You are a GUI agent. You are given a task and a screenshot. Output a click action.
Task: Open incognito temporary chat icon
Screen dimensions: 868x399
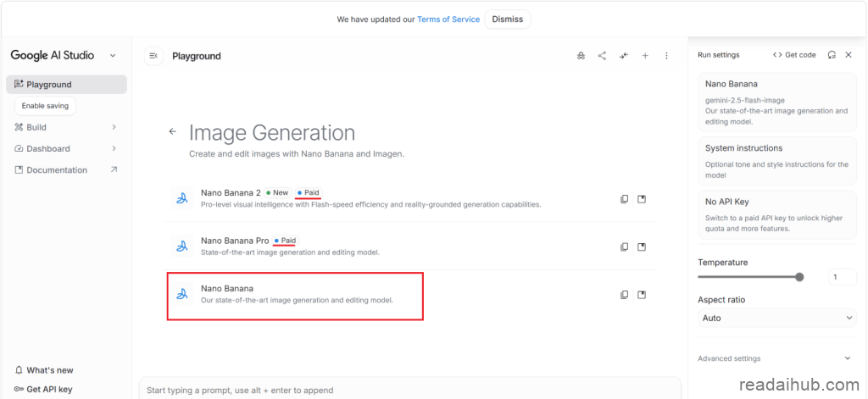coord(581,56)
